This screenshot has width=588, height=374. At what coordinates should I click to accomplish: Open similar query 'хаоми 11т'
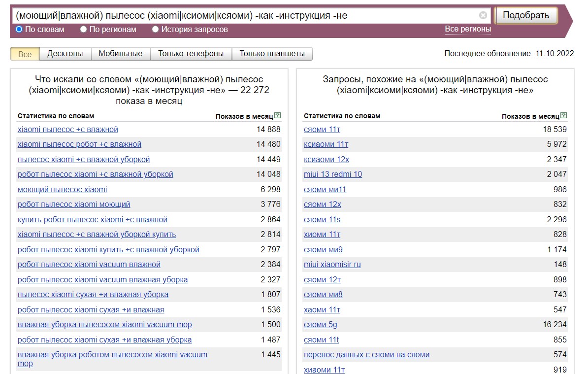(x=322, y=309)
